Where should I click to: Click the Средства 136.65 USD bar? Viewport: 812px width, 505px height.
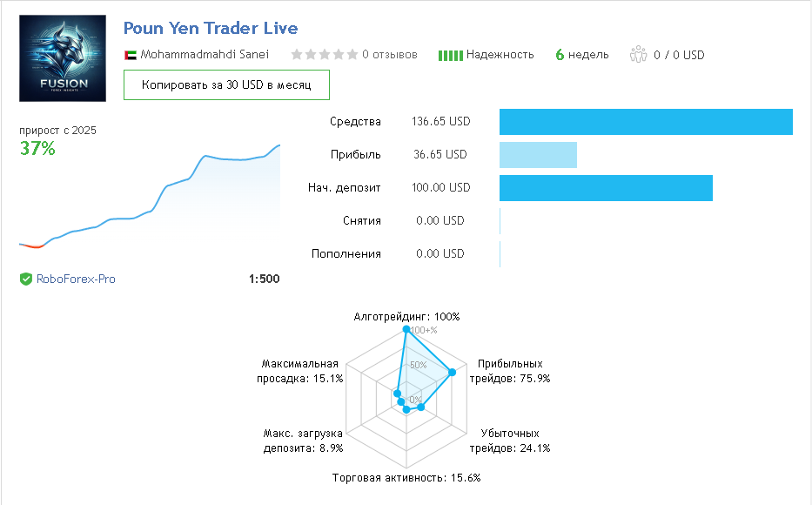(646, 122)
